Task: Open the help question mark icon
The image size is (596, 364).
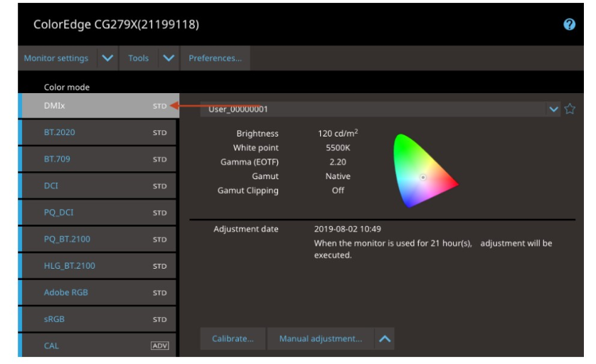Action: (569, 25)
